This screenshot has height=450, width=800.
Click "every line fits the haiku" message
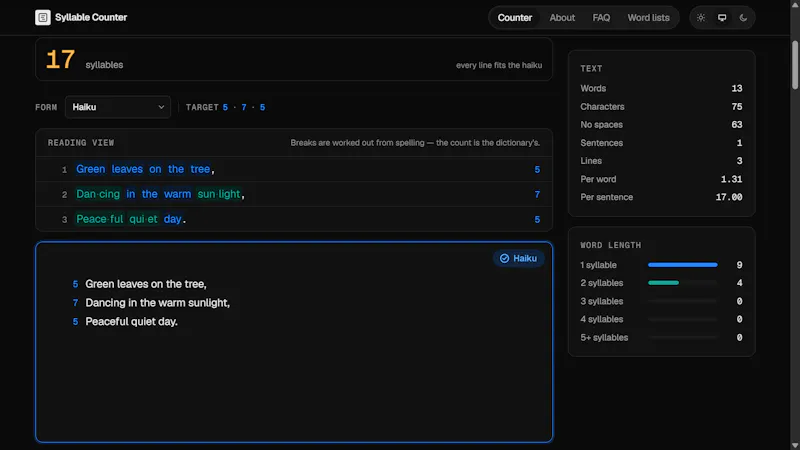[499, 65]
